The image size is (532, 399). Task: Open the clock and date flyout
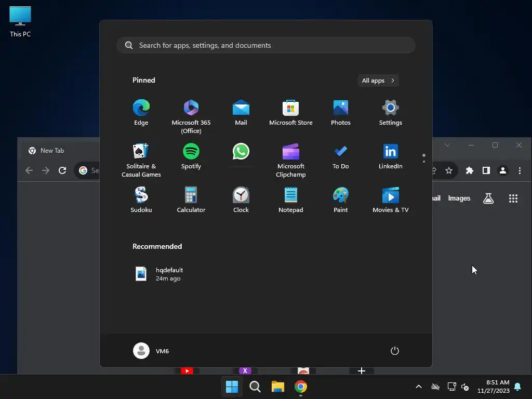click(494, 387)
